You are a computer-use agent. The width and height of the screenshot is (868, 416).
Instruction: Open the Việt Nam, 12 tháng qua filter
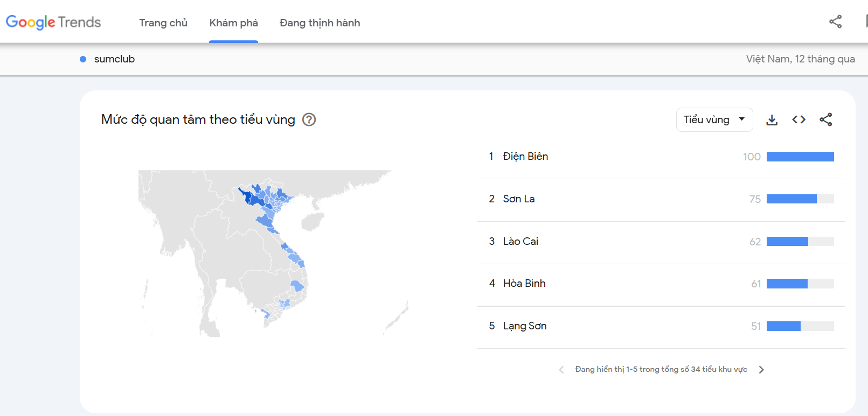coord(801,59)
